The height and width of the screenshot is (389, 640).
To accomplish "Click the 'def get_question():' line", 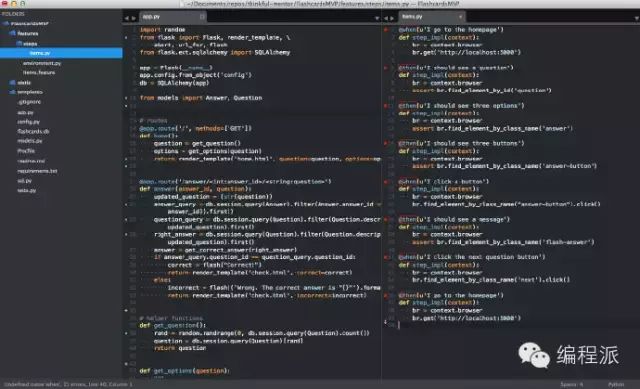I will pos(173,325).
